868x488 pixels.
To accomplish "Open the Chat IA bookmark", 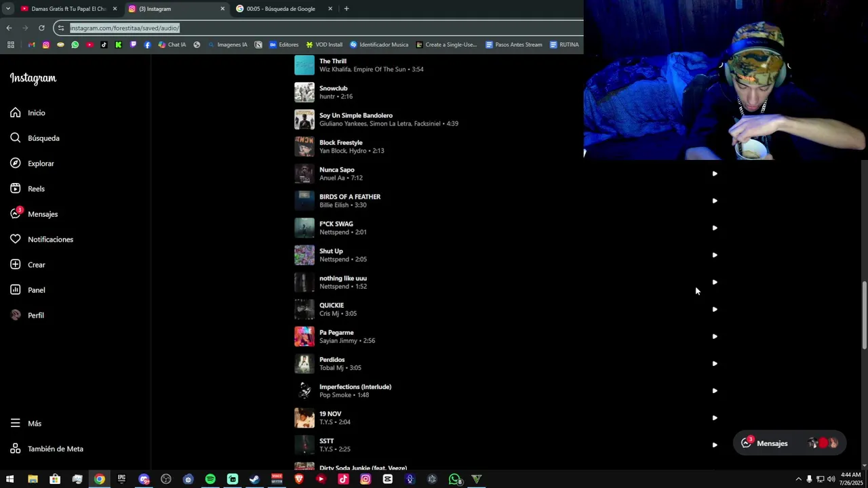I will [172, 45].
